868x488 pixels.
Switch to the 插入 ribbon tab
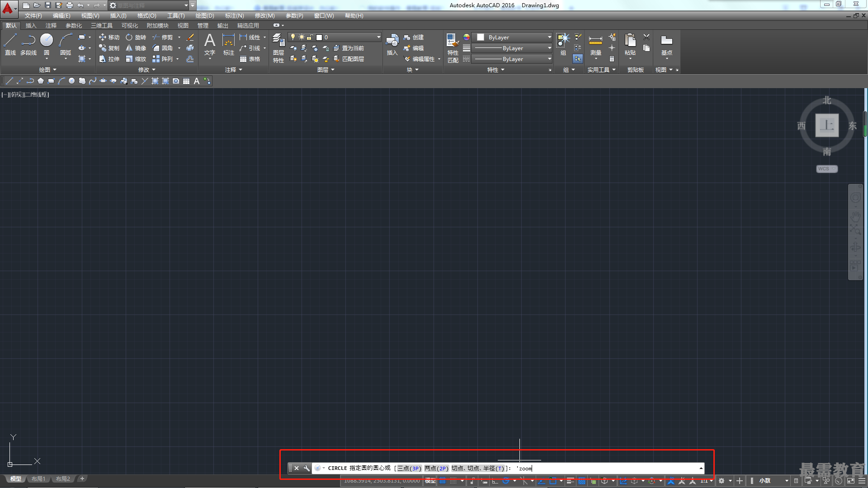click(x=31, y=25)
